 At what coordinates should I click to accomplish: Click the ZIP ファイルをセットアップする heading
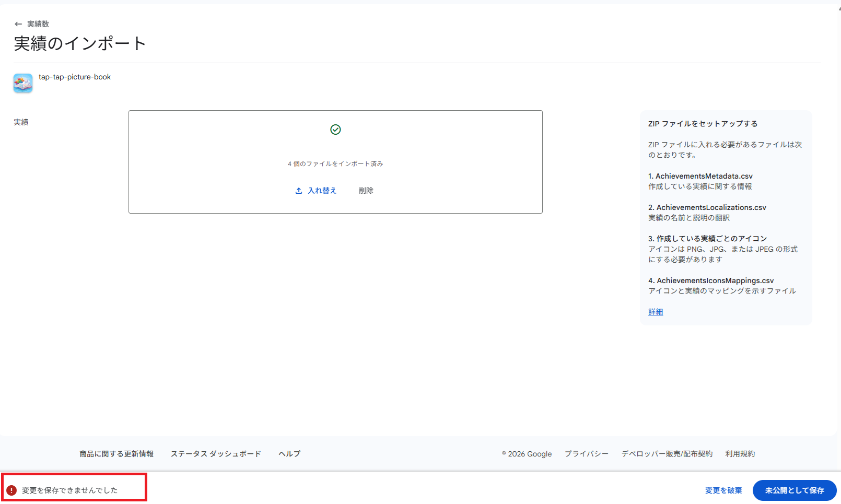(703, 124)
